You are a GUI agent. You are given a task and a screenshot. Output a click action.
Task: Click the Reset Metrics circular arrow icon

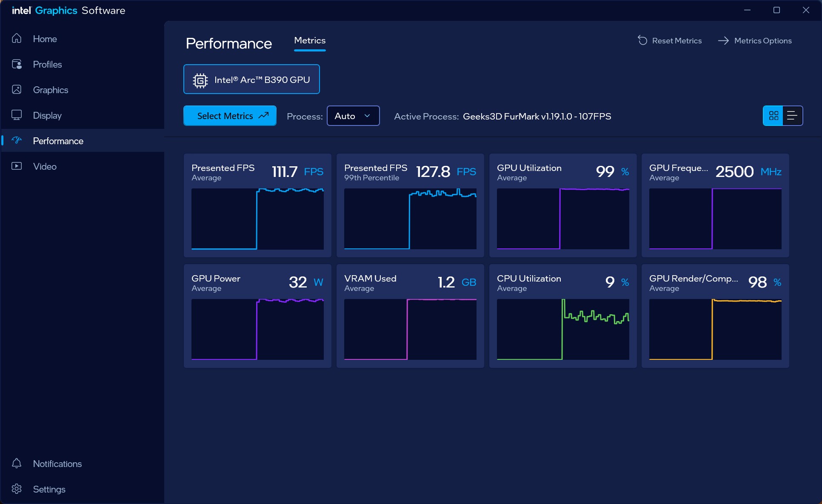(x=642, y=40)
